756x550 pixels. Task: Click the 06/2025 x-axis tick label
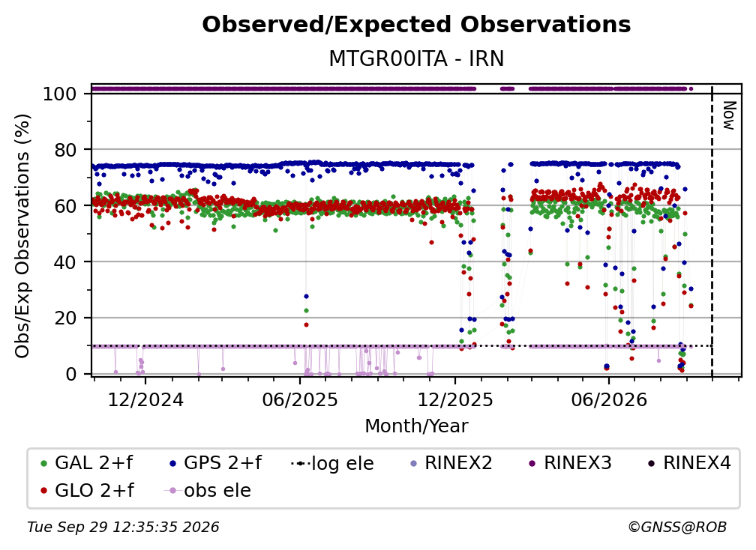(300, 400)
